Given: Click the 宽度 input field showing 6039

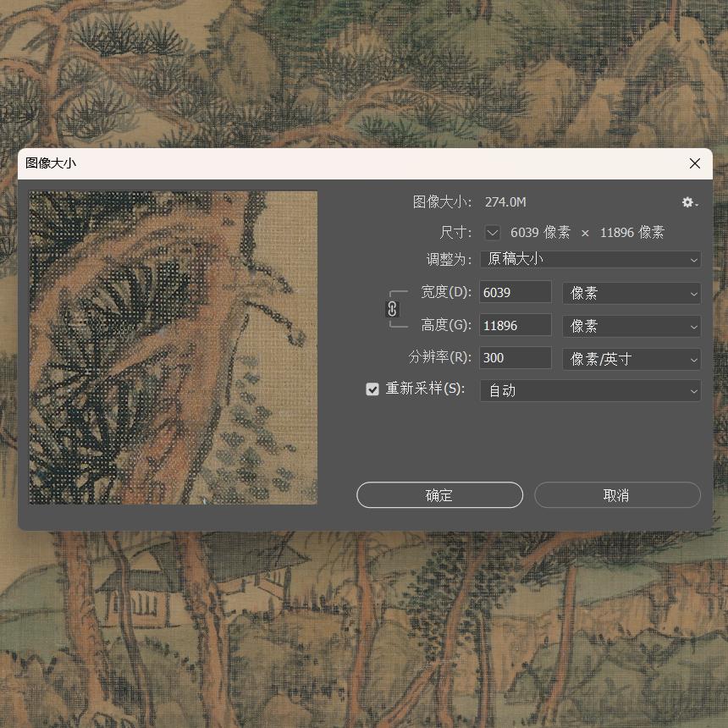Looking at the screenshot, I should coord(516,293).
